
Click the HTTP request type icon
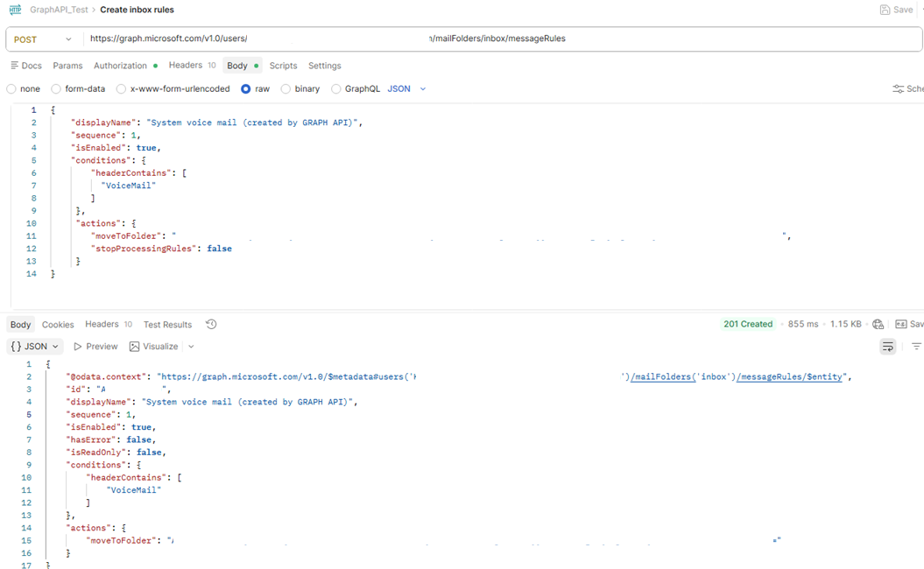[x=15, y=10]
